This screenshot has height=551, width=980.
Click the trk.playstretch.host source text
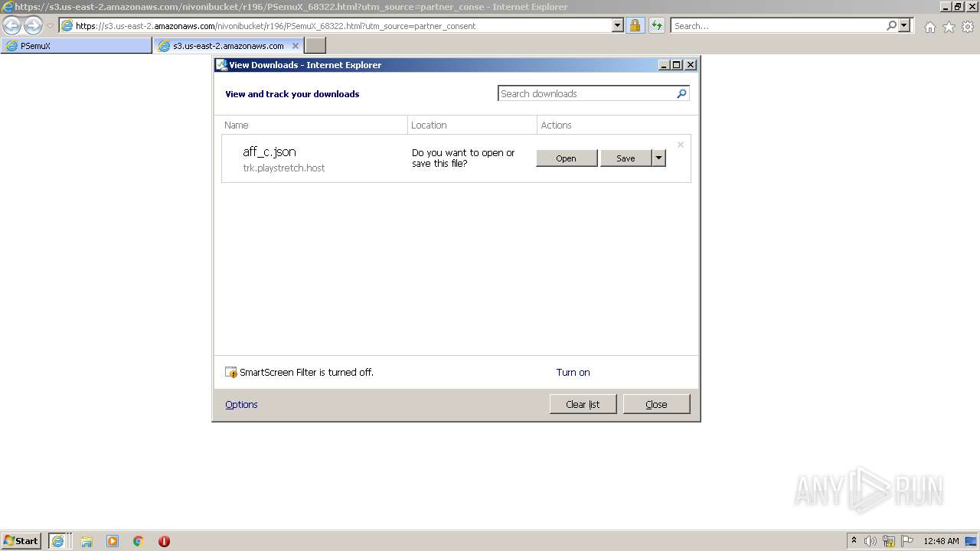point(284,168)
